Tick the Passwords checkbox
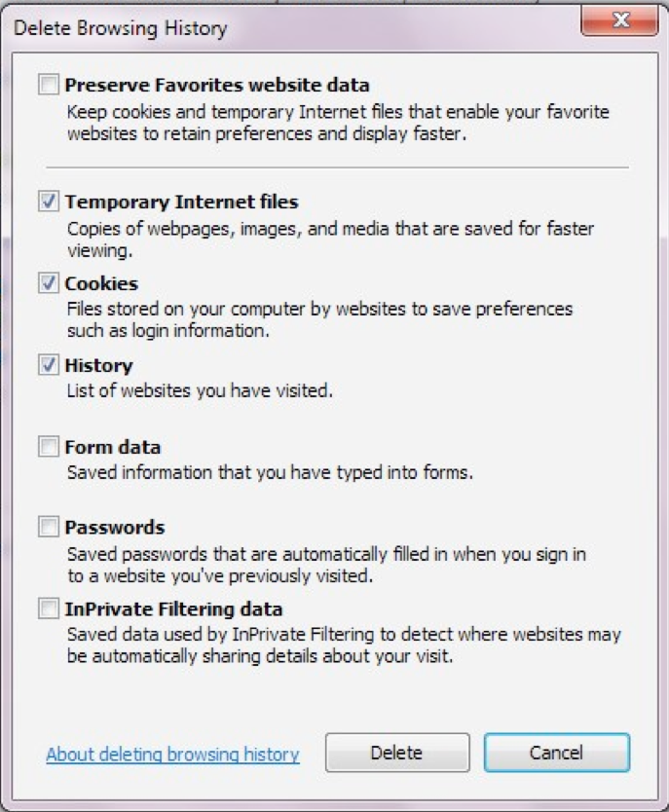 (48, 527)
